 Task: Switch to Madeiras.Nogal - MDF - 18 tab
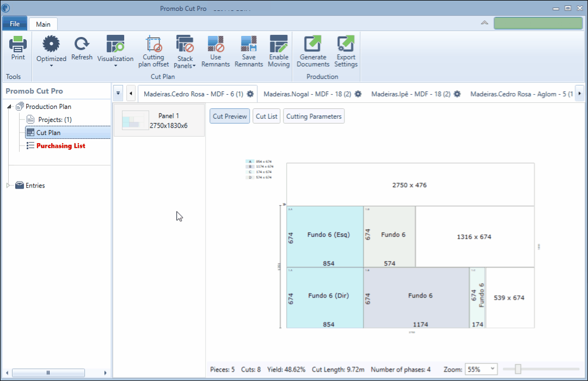point(307,94)
